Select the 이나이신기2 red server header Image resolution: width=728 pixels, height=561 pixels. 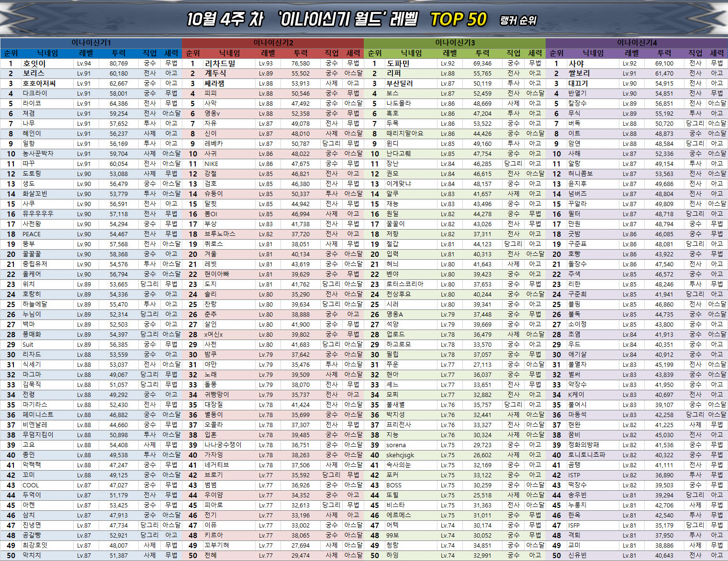coord(273,43)
